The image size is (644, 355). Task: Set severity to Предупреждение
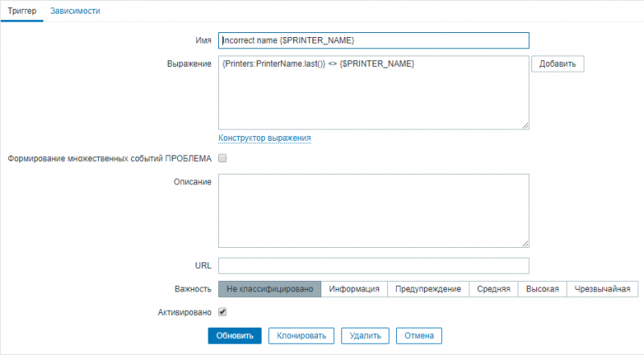click(x=428, y=289)
